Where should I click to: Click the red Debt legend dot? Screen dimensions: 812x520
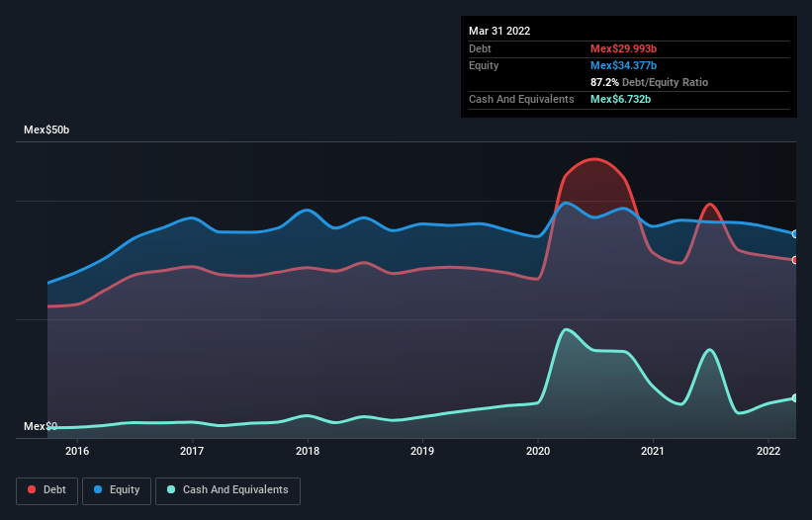pyautogui.click(x=32, y=489)
